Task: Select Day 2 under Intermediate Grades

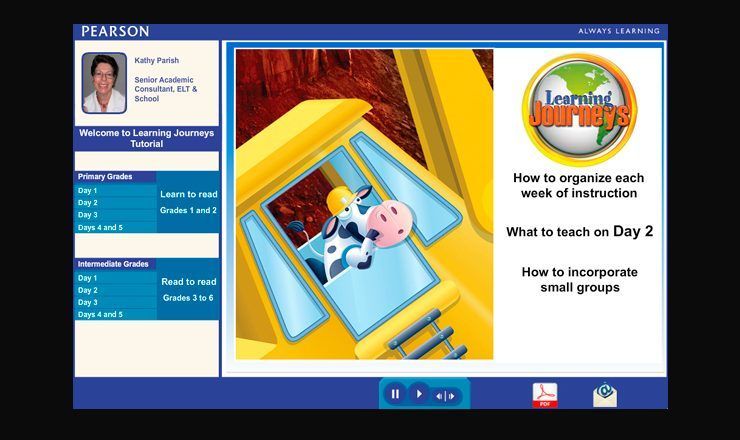Action: (116, 290)
